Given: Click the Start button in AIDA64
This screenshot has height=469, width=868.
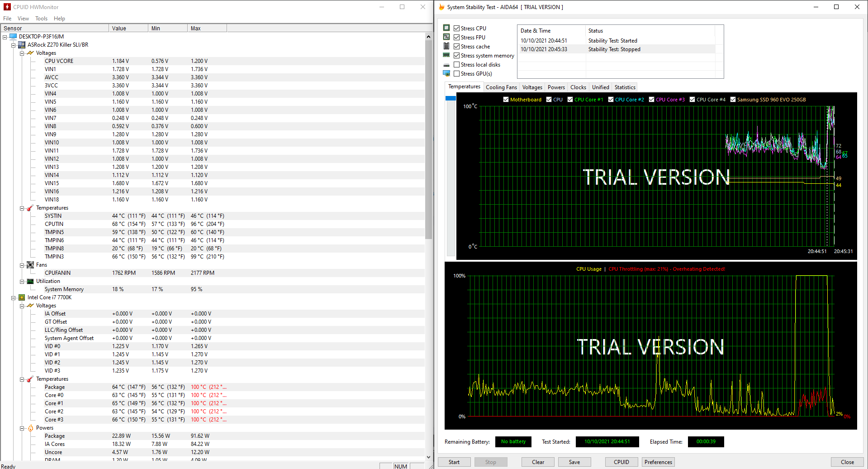Looking at the screenshot, I should click(454, 462).
